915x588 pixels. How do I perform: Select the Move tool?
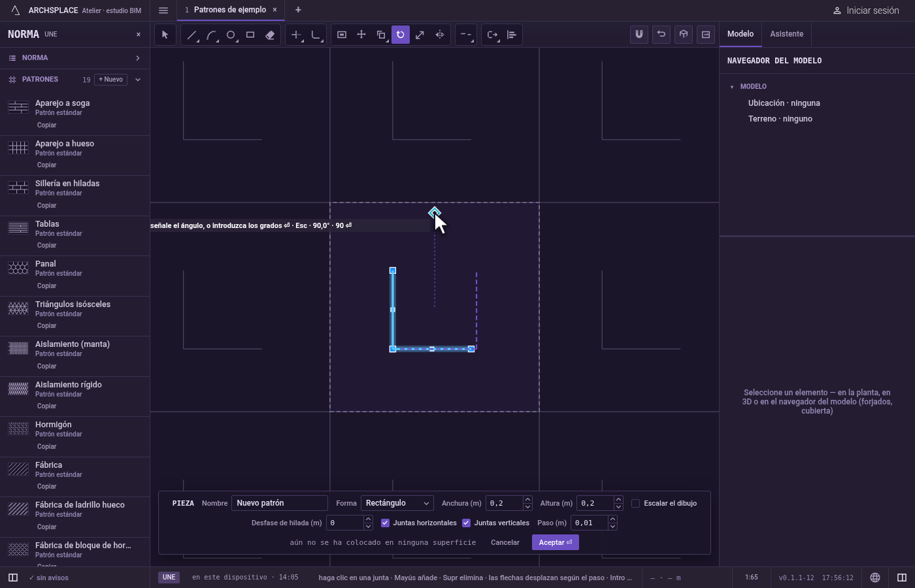tap(361, 35)
